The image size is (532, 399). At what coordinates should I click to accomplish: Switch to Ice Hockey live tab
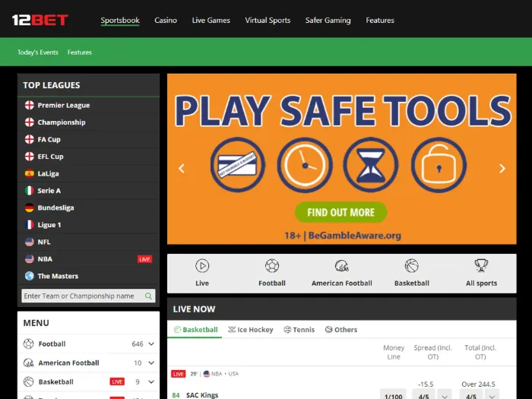coord(250,329)
